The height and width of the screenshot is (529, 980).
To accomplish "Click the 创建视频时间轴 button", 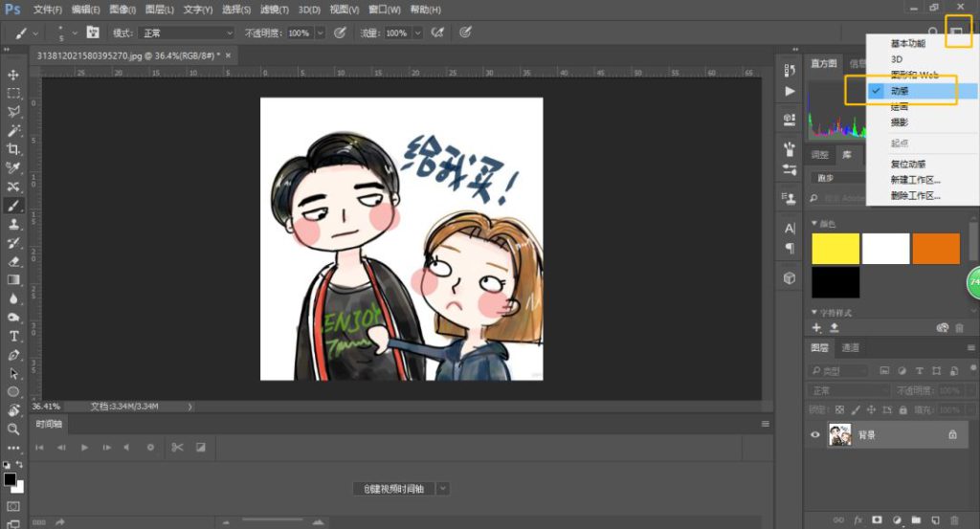I will pos(392,489).
